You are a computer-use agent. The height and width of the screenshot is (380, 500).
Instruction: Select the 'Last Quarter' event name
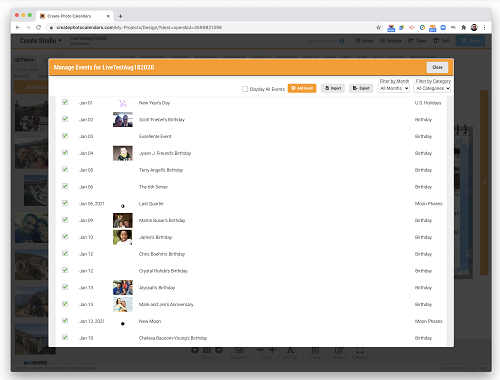(151, 204)
